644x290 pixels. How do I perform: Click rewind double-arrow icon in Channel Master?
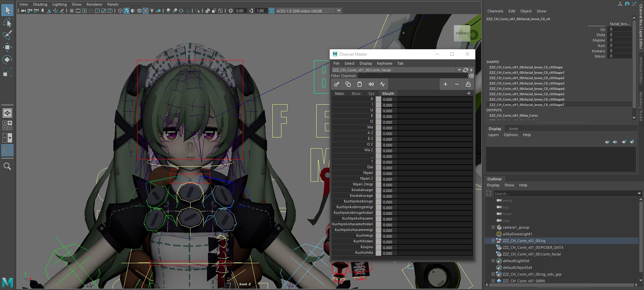pos(371,84)
